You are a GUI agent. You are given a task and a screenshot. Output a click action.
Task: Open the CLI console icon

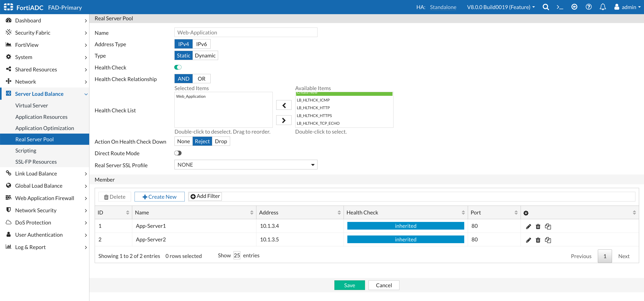point(560,7)
